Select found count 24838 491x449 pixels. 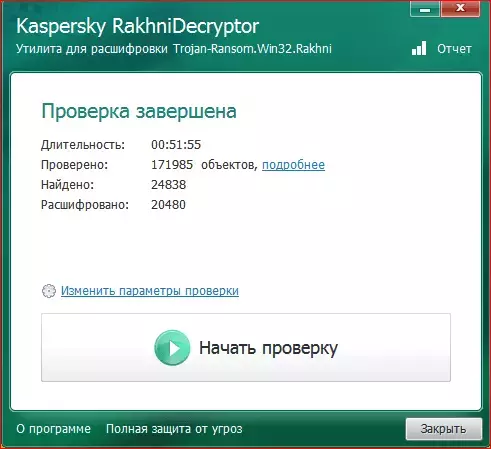pos(168,185)
